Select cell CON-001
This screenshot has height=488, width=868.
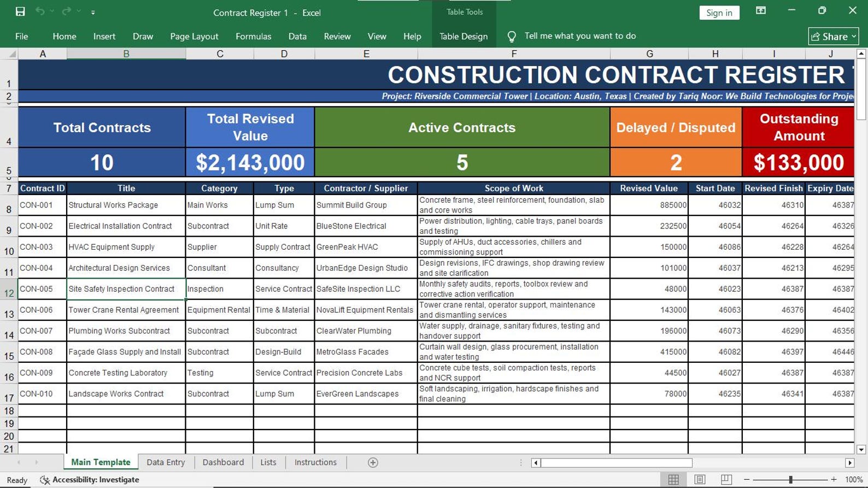click(43, 205)
